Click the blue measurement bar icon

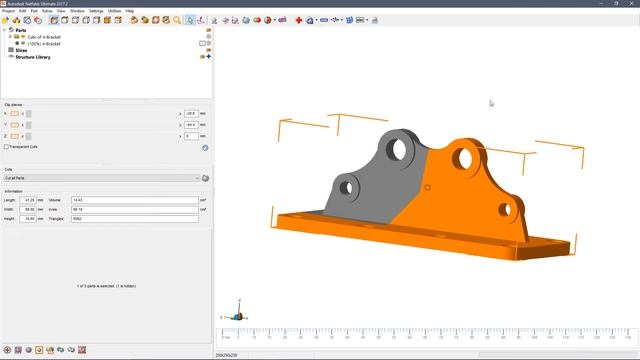pos(324,20)
